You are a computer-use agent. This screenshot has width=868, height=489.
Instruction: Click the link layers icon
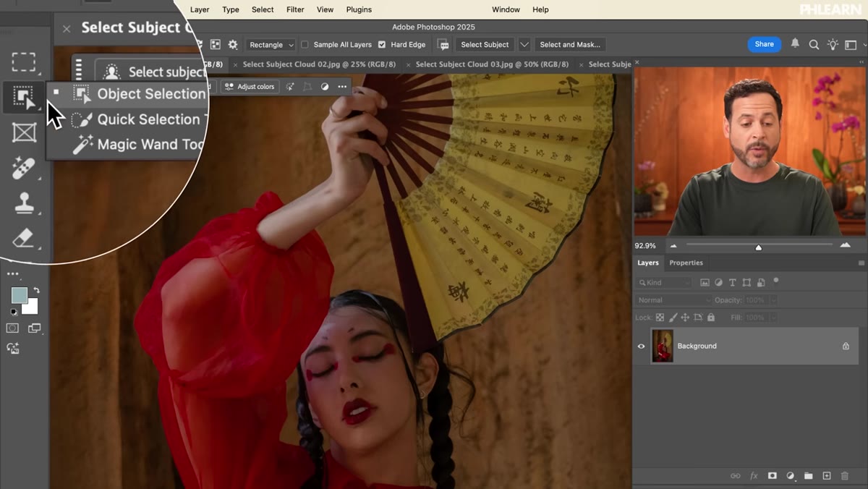pyautogui.click(x=736, y=476)
